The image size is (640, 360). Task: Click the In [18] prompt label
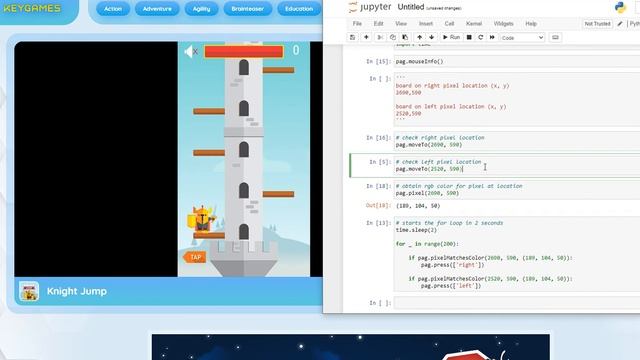(378, 186)
